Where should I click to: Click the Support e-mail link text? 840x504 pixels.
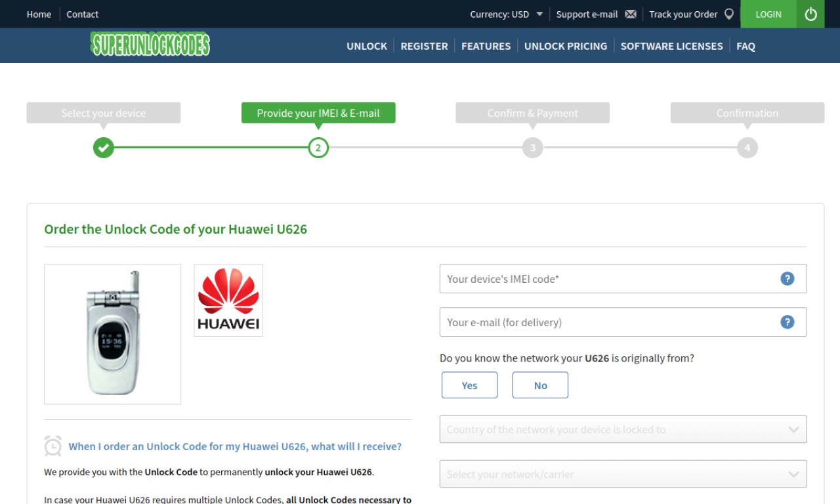[x=587, y=14]
